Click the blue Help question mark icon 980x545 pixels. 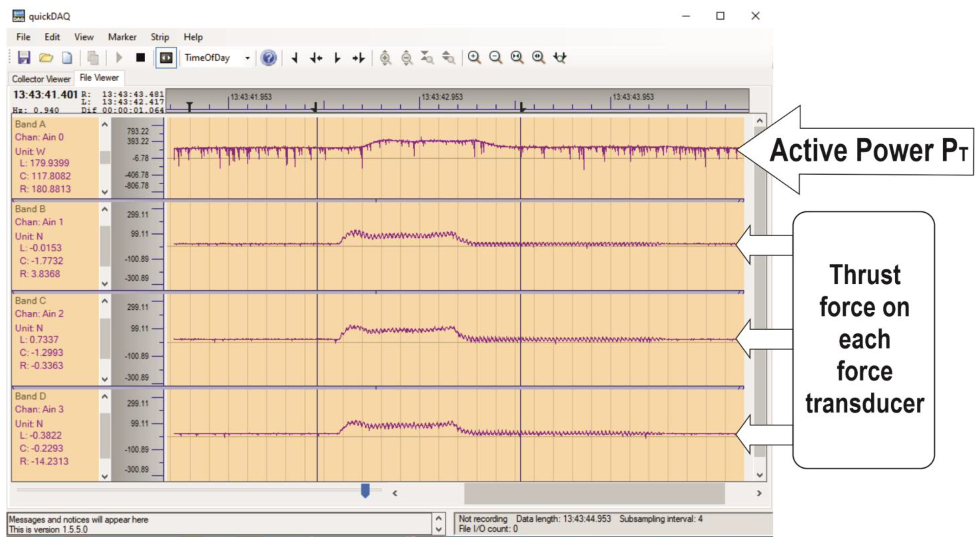click(269, 58)
